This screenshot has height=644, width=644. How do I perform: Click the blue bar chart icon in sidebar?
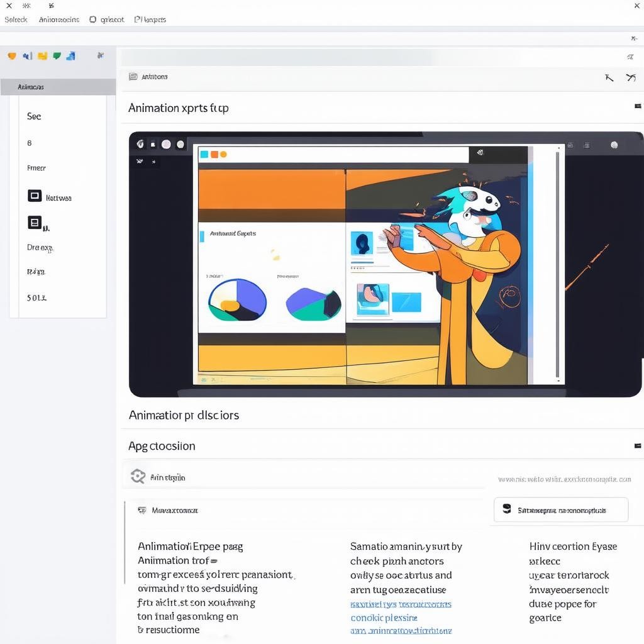click(x=70, y=56)
